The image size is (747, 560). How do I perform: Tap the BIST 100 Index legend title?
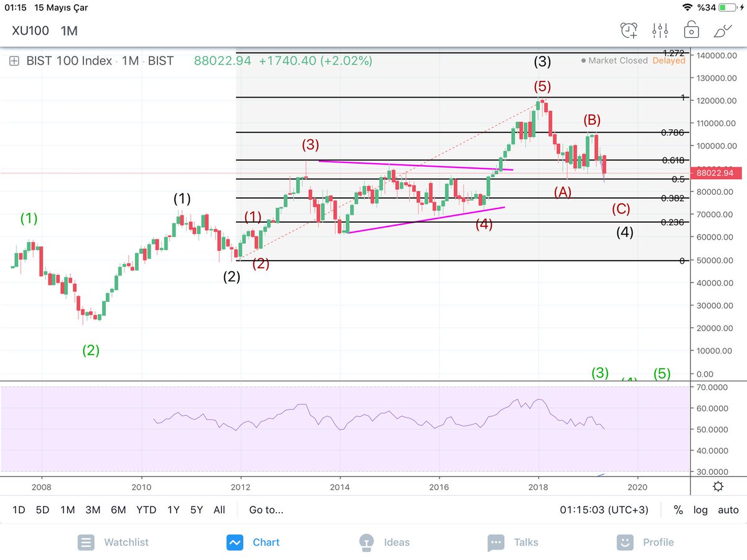click(x=69, y=61)
